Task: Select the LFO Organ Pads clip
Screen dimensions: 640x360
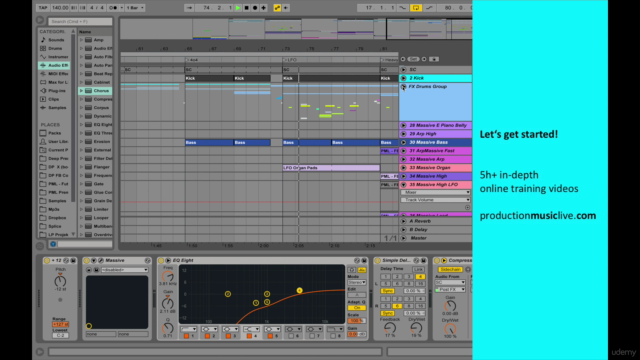Action: [x=331, y=168]
